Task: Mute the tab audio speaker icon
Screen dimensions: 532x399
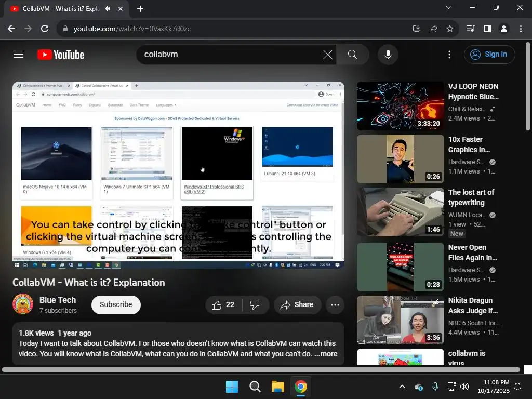Action: pos(108,9)
